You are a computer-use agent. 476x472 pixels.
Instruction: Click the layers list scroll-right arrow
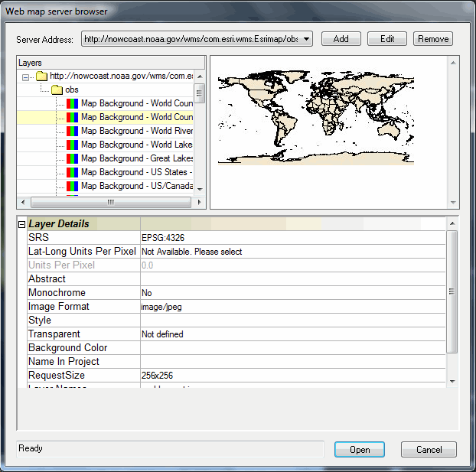click(199, 202)
